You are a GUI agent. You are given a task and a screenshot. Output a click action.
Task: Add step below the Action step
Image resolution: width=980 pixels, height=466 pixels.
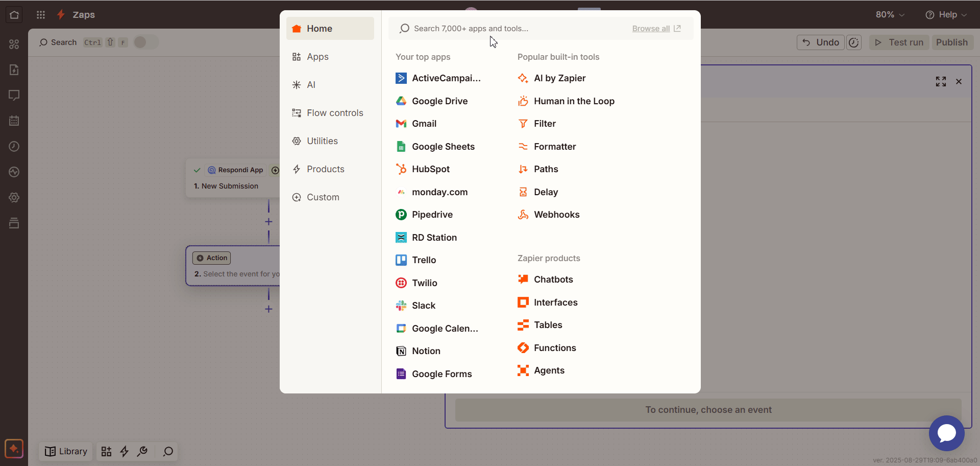click(268, 309)
